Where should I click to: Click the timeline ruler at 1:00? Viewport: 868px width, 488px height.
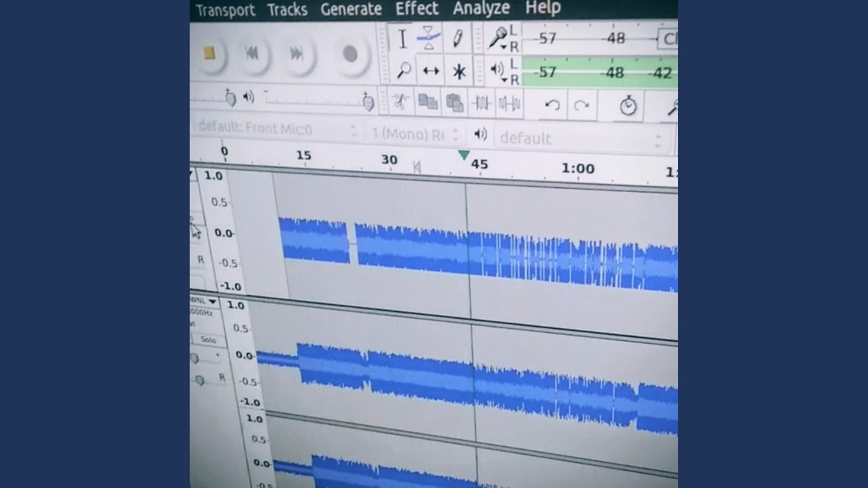pyautogui.click(x=578, y=169)
